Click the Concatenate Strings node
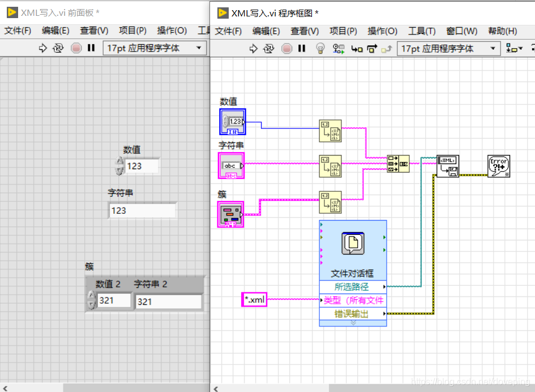 (399, 164)
